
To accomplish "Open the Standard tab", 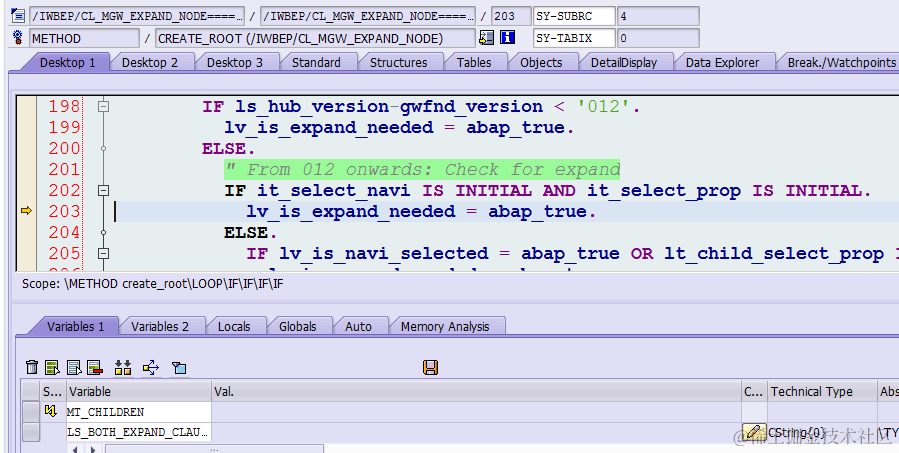I will tap(316, 63).
